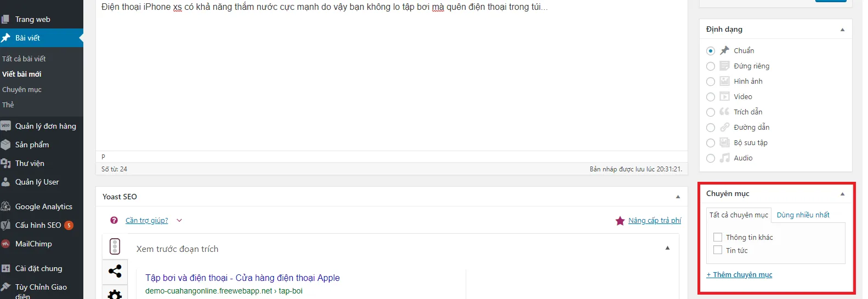Select Hình ảnh format radio
This screenshot has height=299, width=868.
(x=711, y=82)
